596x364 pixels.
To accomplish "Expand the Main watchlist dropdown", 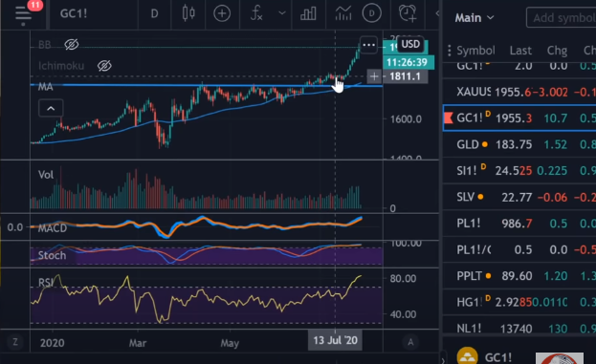I will [475, 18].
